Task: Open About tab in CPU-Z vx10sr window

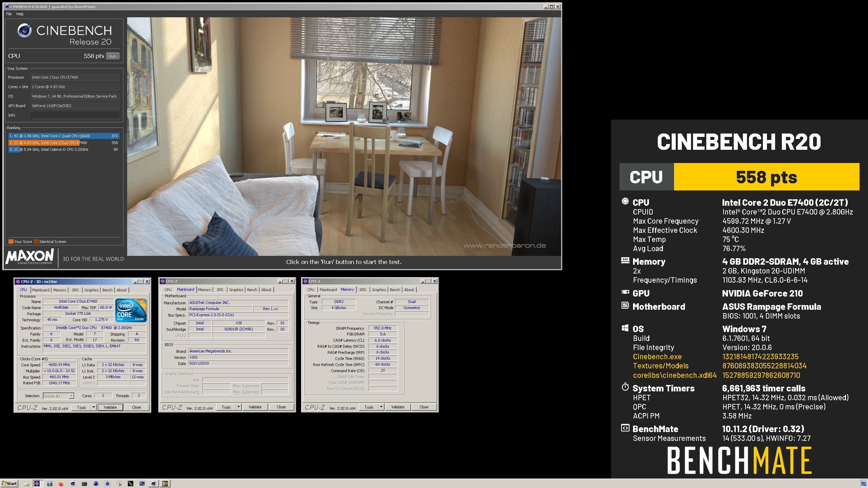Action: pyautogui.click(x=122, y=290)
